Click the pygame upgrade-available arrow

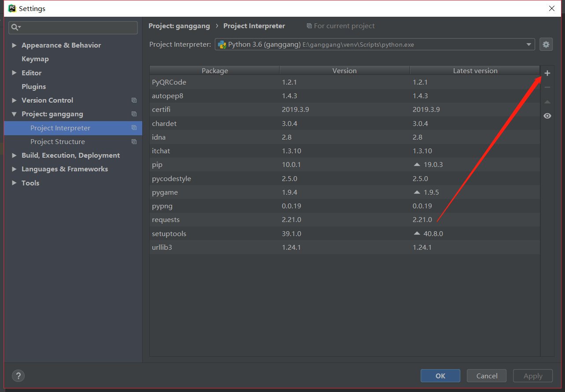click(417, 192)
